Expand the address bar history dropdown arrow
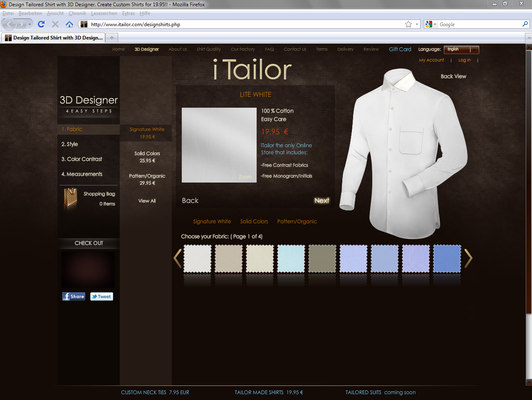 (x=417, y=24)
